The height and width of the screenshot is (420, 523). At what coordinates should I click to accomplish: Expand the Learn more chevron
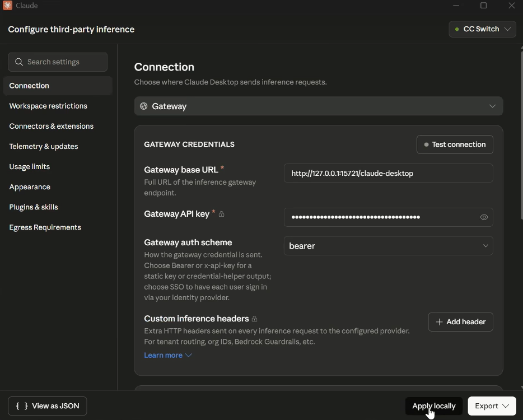(189, 355)
